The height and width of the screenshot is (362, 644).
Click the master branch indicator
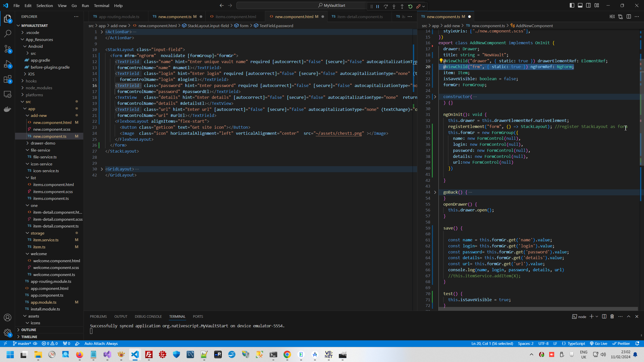click(22, 344)
